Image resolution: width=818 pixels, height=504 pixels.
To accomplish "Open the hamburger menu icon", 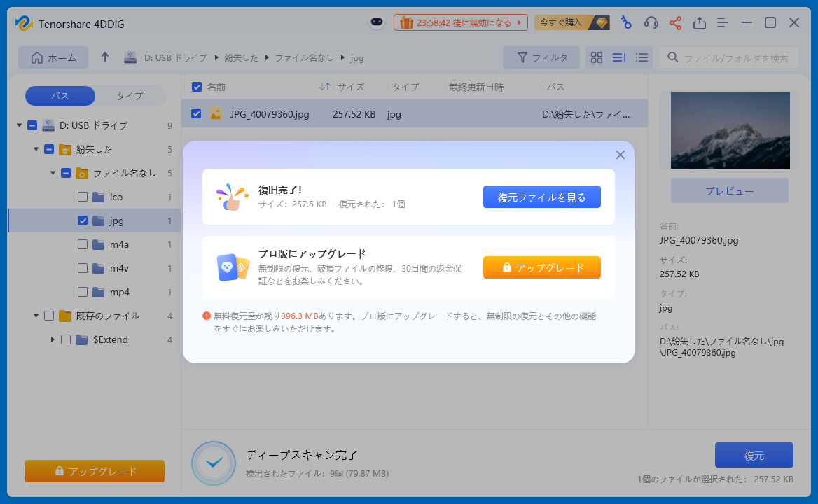I will (x=723, y=22).
